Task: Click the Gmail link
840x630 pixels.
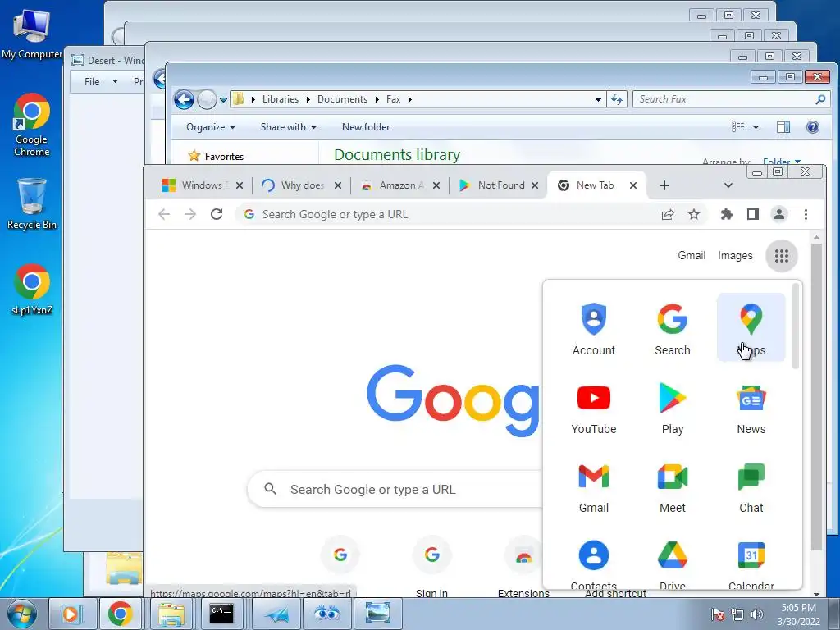Action: point(692,256)
